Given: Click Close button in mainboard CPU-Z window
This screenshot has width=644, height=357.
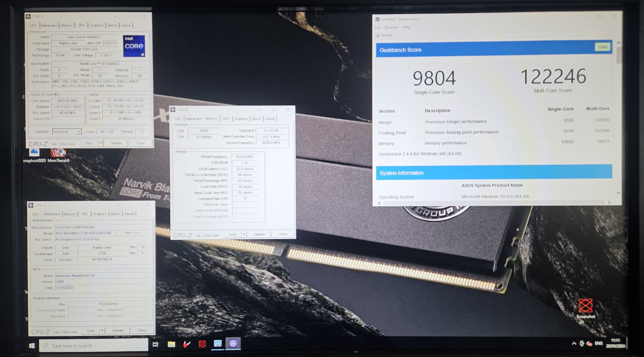Looking at the screenshot, I should (142, 330).
